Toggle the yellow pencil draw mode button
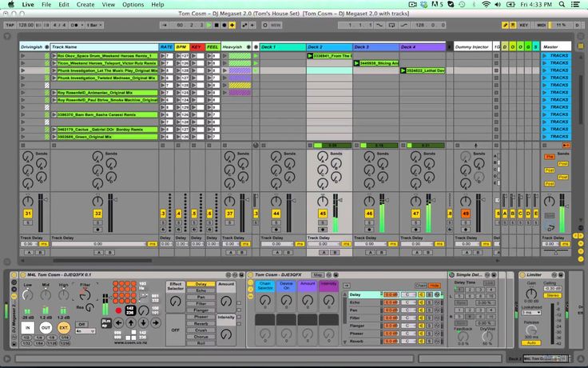The image size is (588, 368). pos(505,25)
